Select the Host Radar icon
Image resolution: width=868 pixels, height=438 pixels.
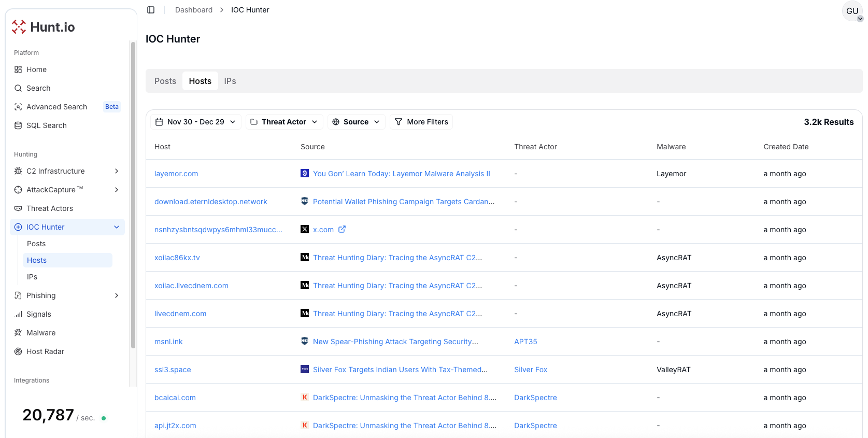(18, 351)
